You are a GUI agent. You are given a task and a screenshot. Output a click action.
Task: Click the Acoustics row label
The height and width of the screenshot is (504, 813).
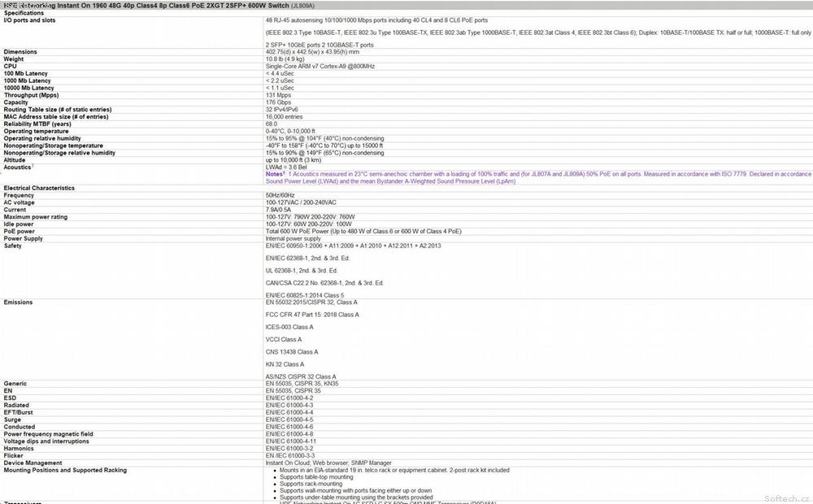(x=18, y=167)
